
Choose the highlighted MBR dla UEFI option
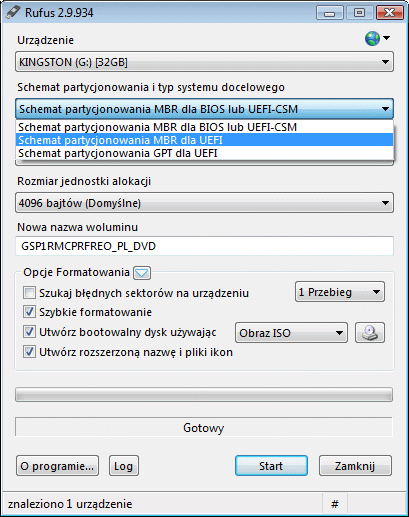coord(204,140)
